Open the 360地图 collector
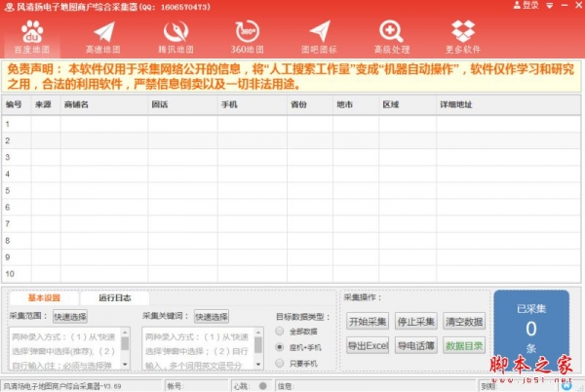Viewport: 585px width, 392px height. click(247, 37)
